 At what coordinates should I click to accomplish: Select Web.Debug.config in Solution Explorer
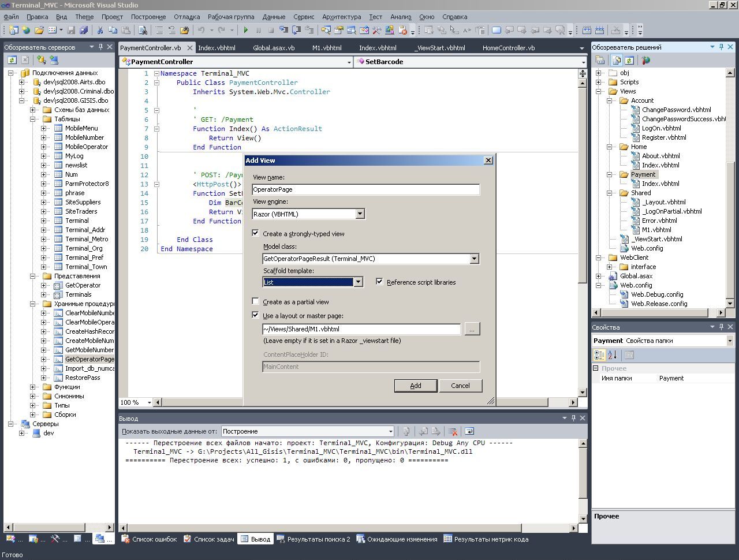click(x=657, y=294)
